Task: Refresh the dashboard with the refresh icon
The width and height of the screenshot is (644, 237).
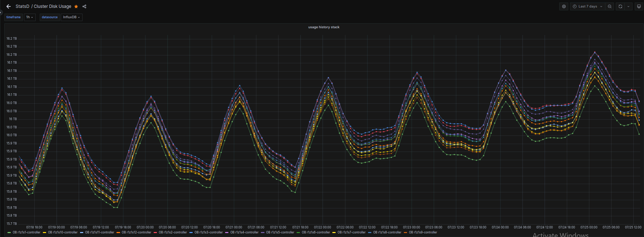Action: coord(620,6)
